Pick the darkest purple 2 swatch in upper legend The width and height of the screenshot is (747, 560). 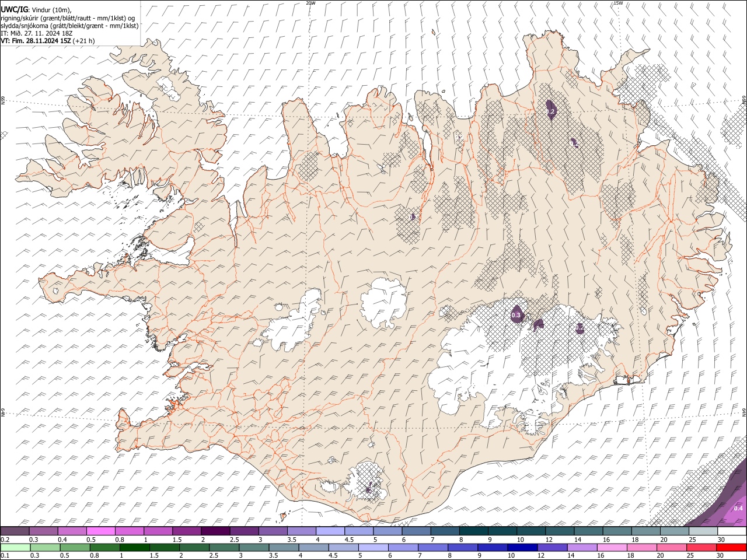click(215, 531)
